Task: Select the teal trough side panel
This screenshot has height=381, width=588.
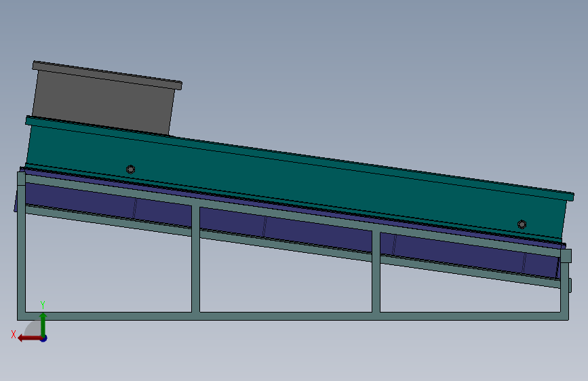Action: click(296, 184)
